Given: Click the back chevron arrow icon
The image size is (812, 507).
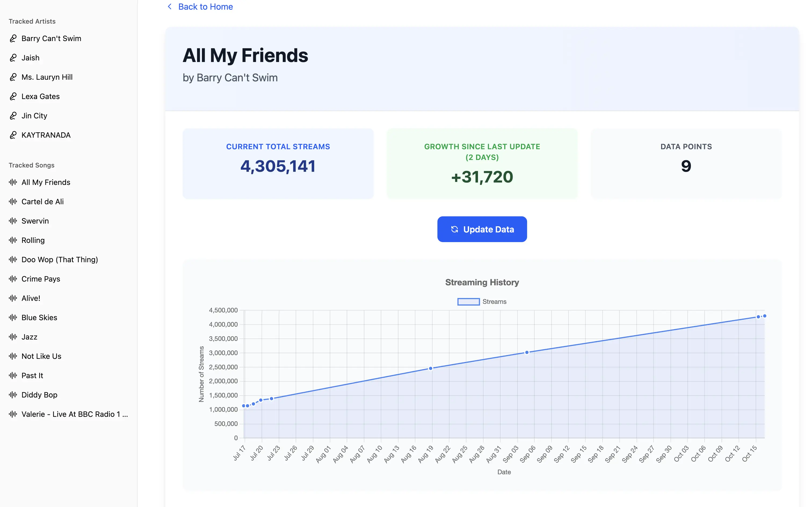Looking at the screenshot, I should (x=170, y=7).
